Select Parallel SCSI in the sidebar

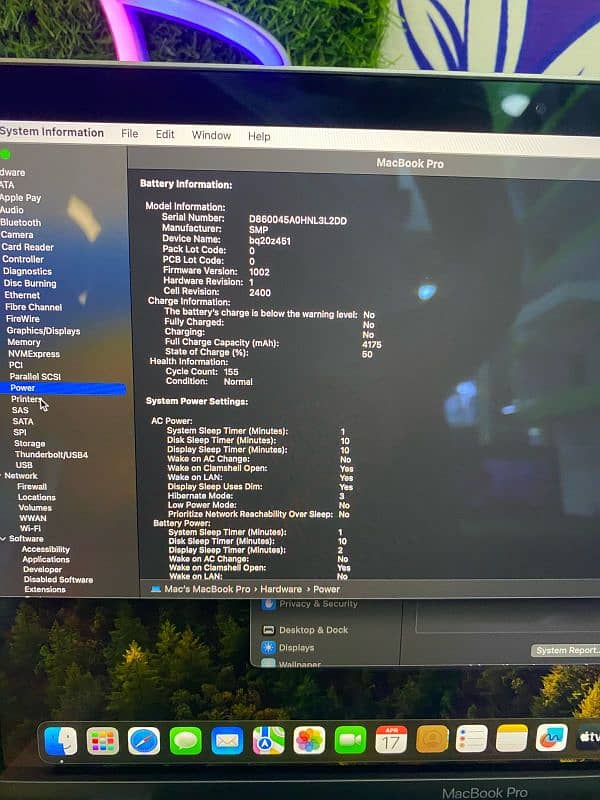coord(35,377)
